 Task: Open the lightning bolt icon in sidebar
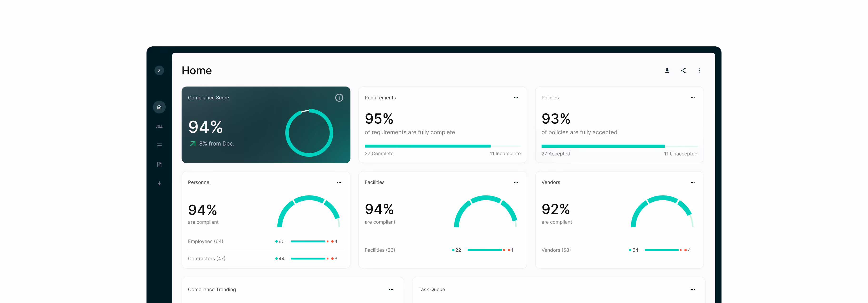click(x=159, y=184)
